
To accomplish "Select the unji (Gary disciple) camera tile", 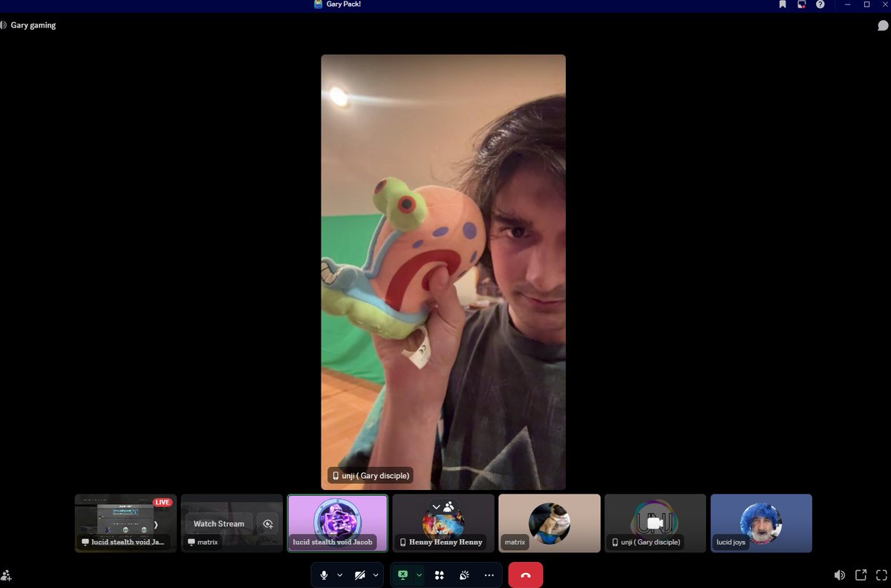I will 655,523.
